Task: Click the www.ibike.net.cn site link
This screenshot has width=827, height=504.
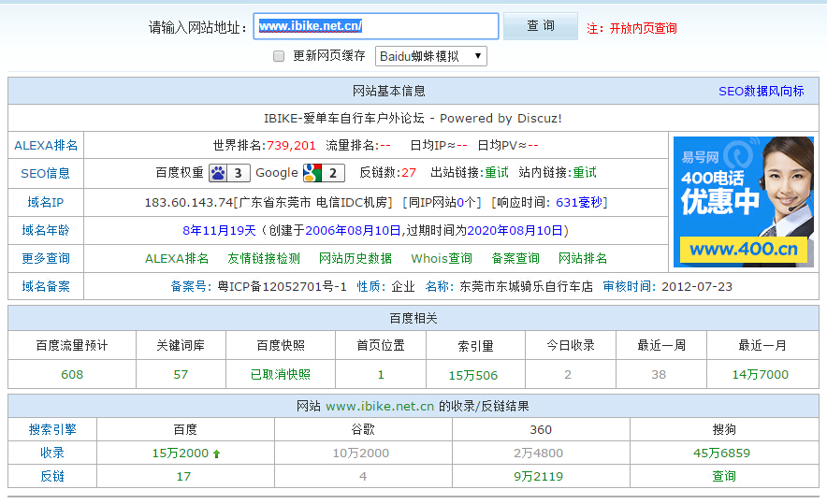Action: (x=380, y=407)
